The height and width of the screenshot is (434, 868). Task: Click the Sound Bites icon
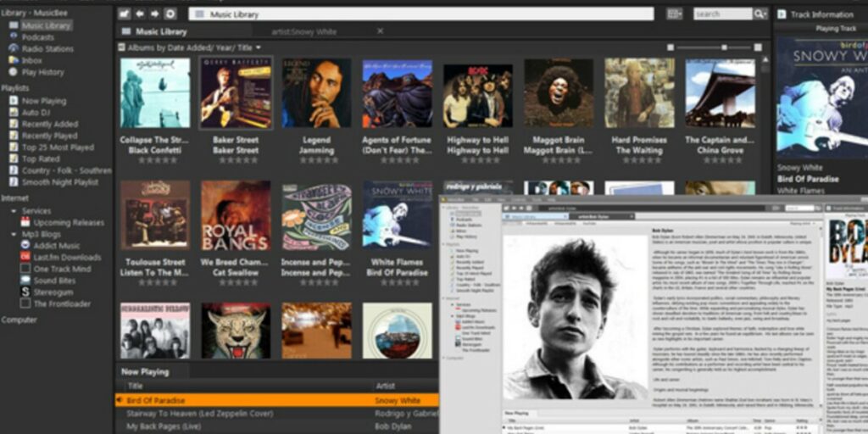tap(25, 280)
